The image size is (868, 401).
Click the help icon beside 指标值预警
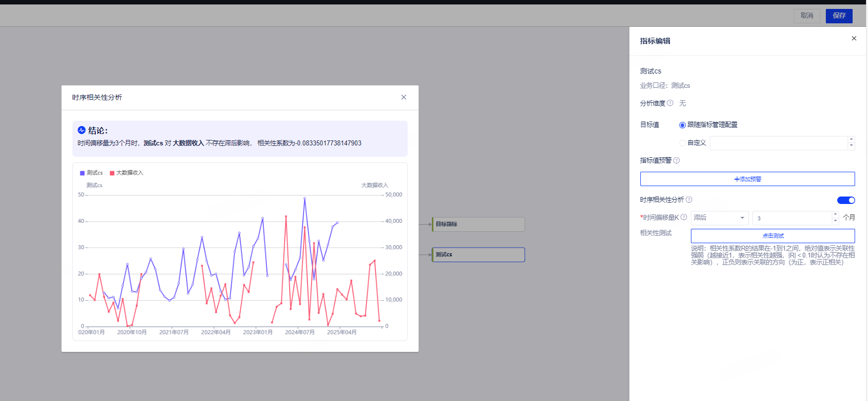[677, 160]
